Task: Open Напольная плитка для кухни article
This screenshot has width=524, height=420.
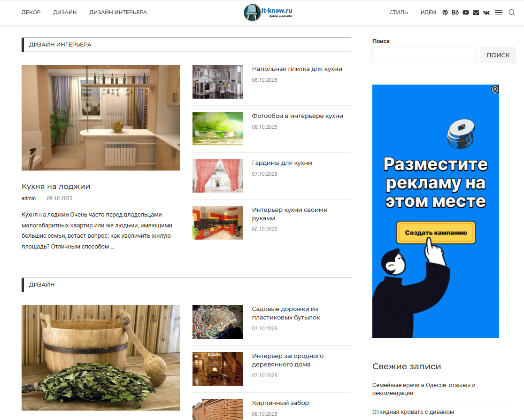Action: (x=297, y=69)
